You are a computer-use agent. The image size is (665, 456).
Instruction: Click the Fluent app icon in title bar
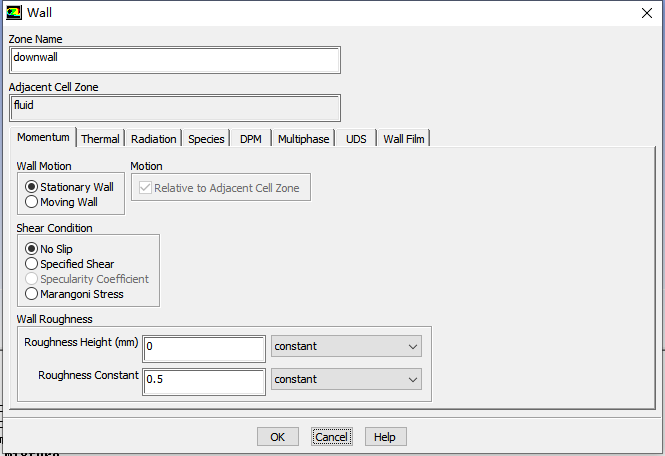[12, 13]
